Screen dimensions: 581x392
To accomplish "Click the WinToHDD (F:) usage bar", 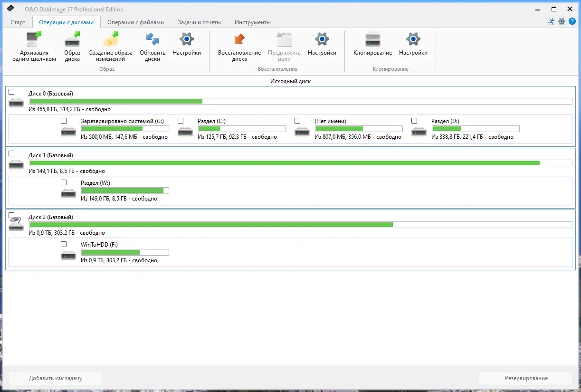I will [125, 252].
